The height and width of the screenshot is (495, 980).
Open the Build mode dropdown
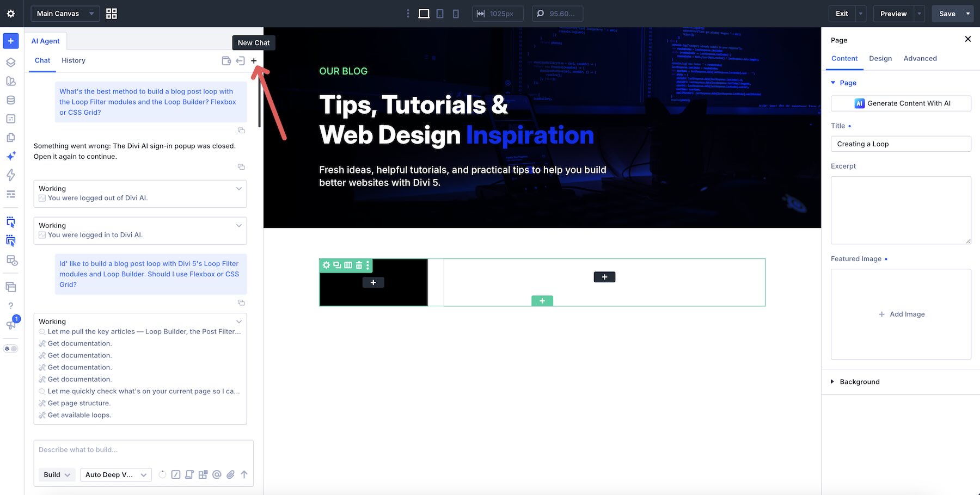[x=57, y=474]
